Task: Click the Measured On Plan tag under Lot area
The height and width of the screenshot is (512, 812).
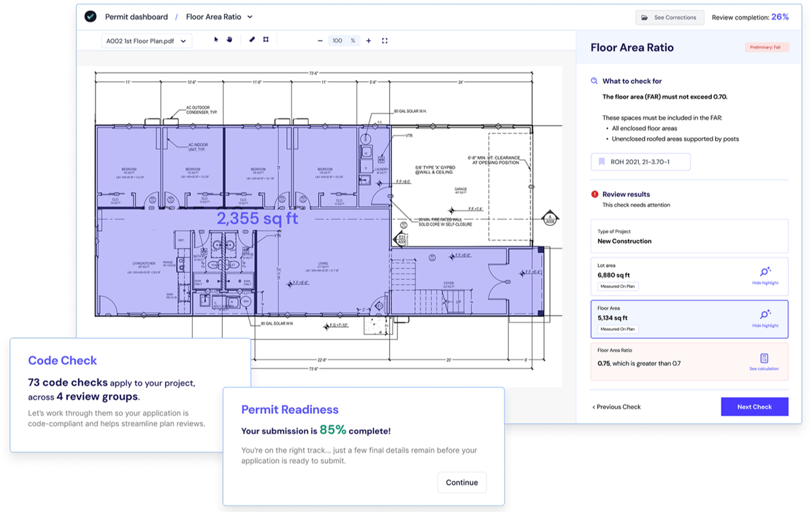Action: click(x=618, y=286)
